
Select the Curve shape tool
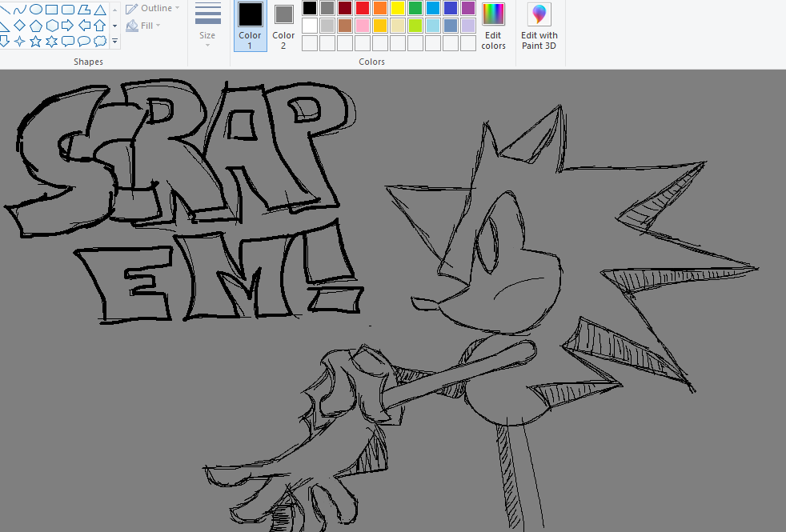tap(19, 9)
